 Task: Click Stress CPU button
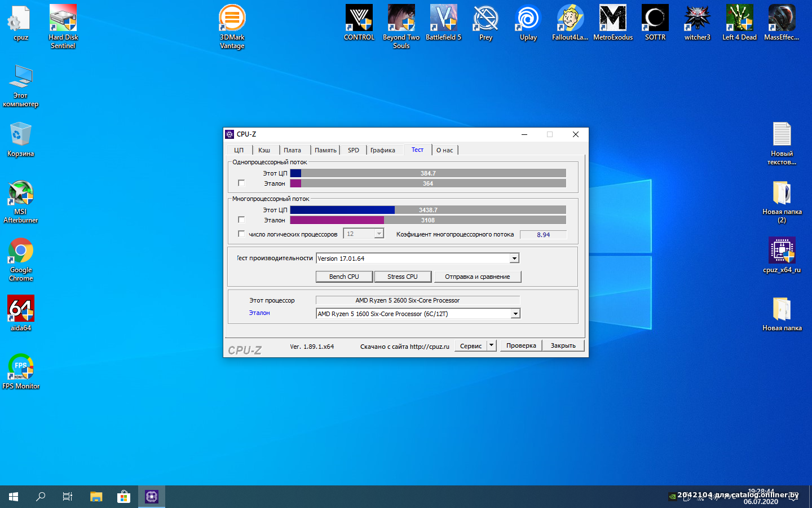click(403, 277)
